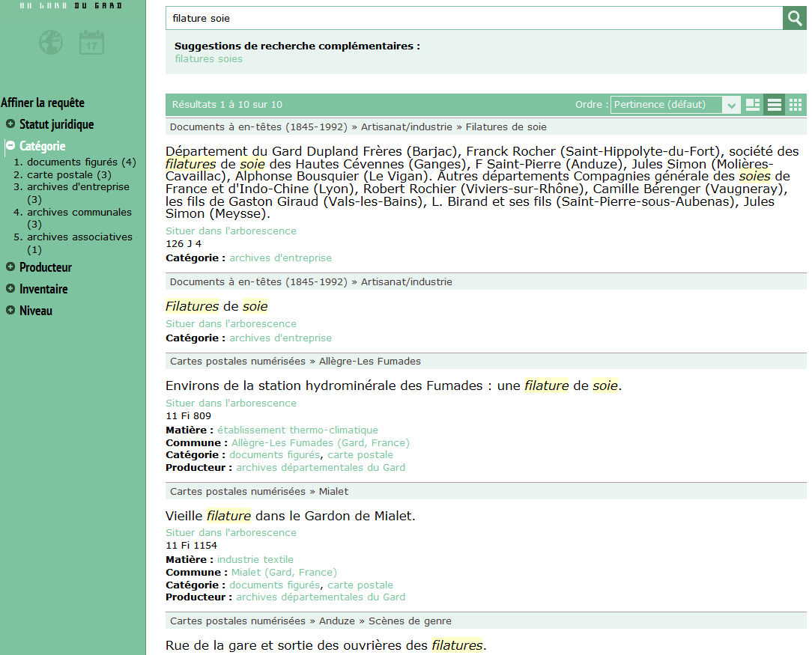Filter by archives communales category
812x655 pixels.
tap(79, 212)
